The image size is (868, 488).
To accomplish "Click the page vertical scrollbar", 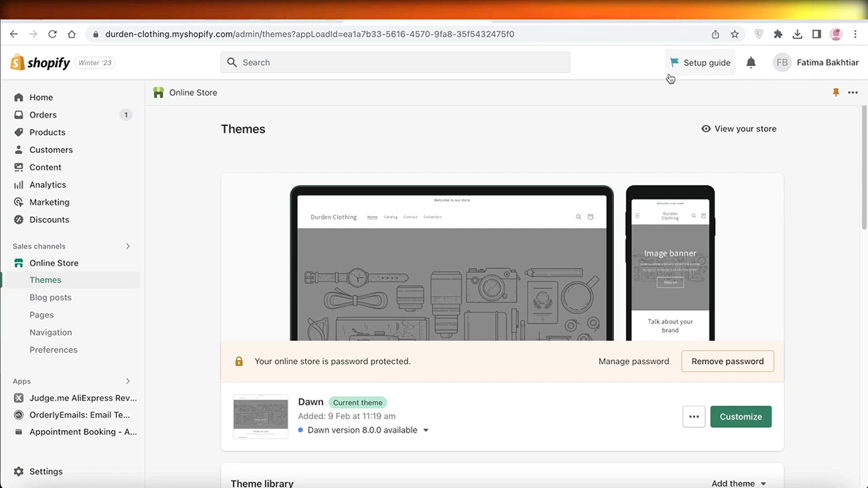I will point(864,167).
